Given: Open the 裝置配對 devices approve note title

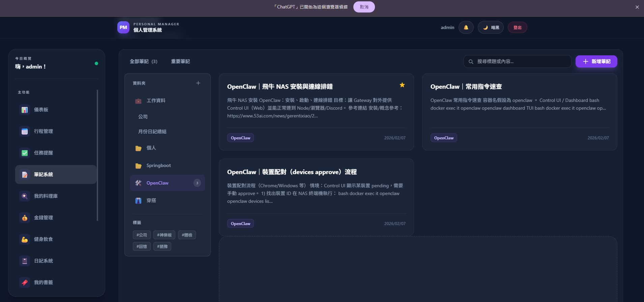Looking at the screenshot, I should pyautogui.click(x=292, y=172).
